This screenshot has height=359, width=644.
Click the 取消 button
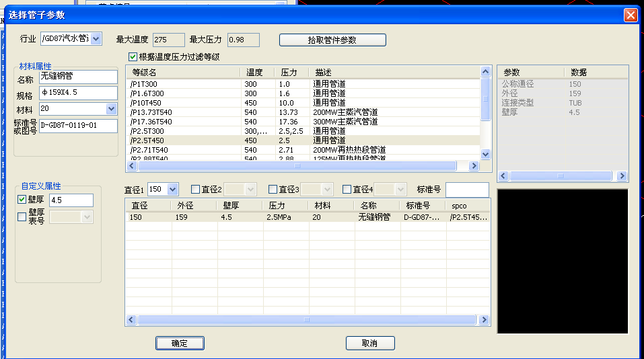coord(369,344)
